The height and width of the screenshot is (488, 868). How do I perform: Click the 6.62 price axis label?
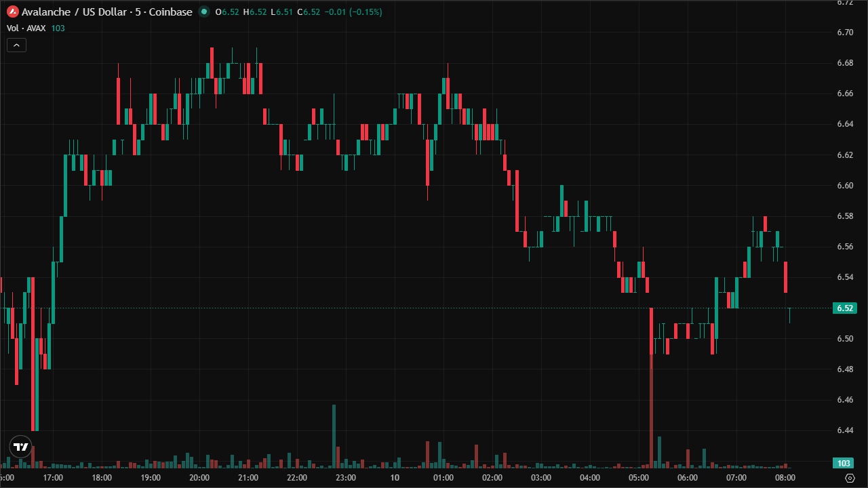coord(845,155)
